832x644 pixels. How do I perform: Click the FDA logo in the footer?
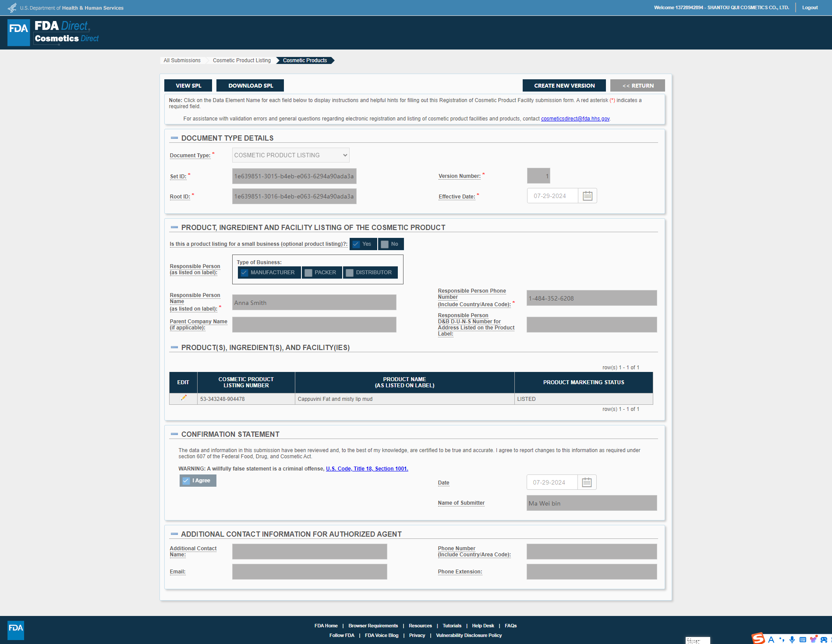16,630
